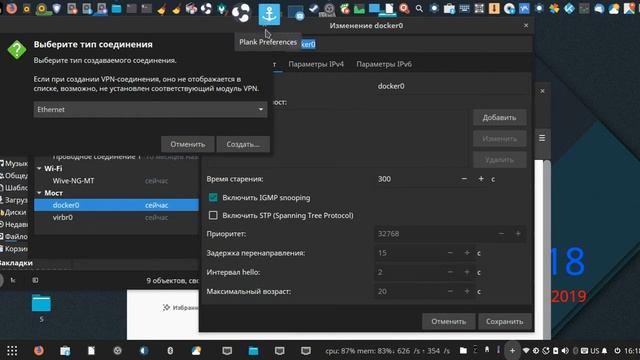Open the blue folder icon in bottom panel
640x360 pixels.
click(x=253, y=351)
